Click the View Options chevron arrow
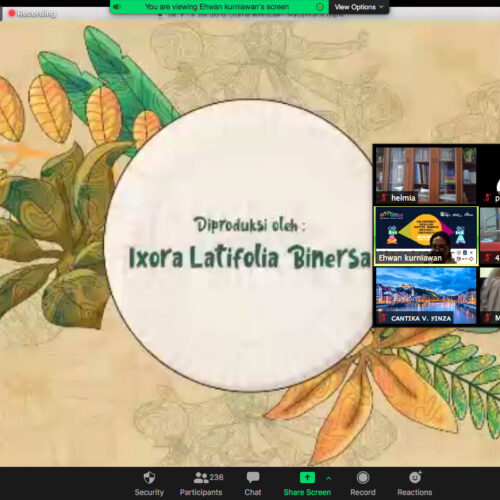This screenshot has height=500, width=500. point(381,7)
